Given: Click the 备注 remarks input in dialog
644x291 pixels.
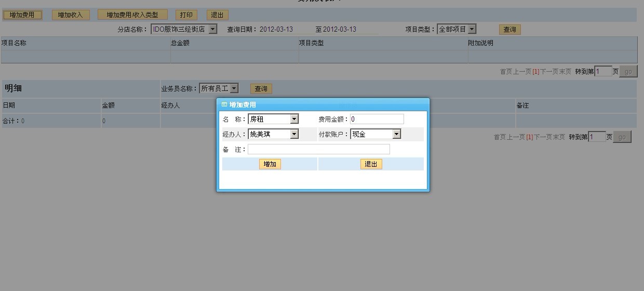Looking at the screenshot, I should click(x=319, y=149).
